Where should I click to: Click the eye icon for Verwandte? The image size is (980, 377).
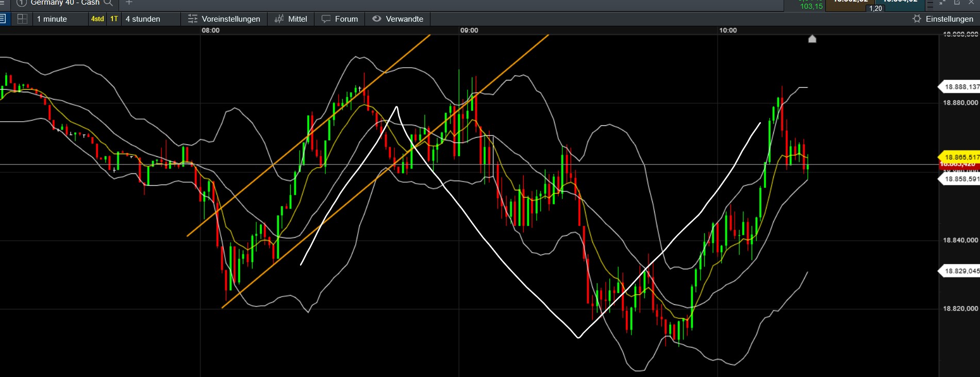coord(377,19)
